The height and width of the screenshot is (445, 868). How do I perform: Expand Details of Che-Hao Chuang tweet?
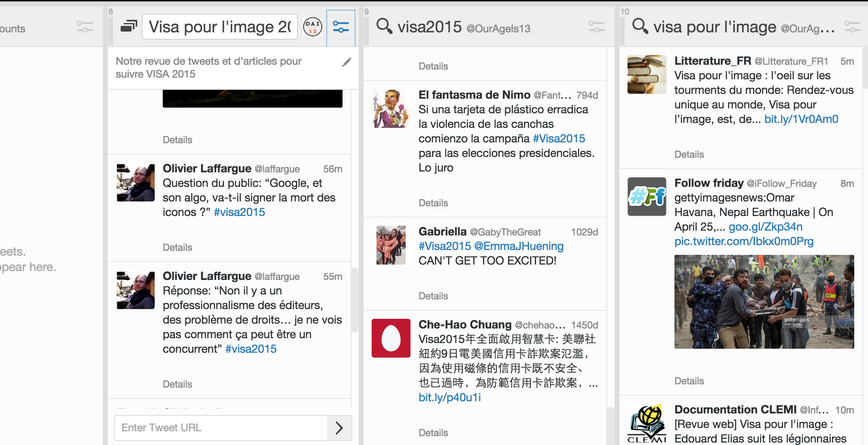pyautogui.click(x=433, y=433)
